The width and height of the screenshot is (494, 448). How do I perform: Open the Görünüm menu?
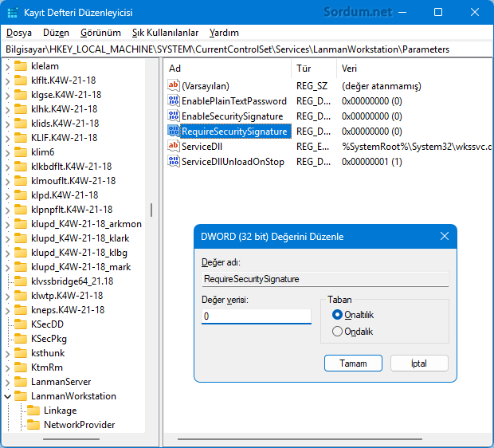click(100, 33)
